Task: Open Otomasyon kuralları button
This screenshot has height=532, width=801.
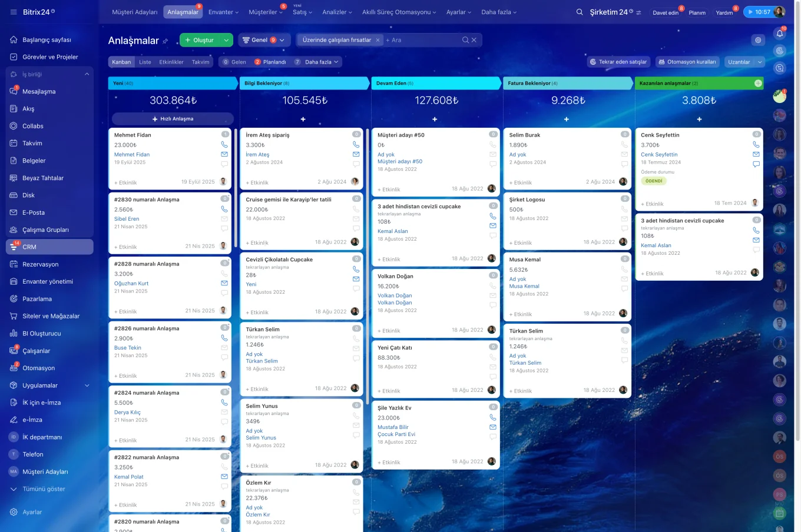Action: pyautogui.click(x=687, y=62)
